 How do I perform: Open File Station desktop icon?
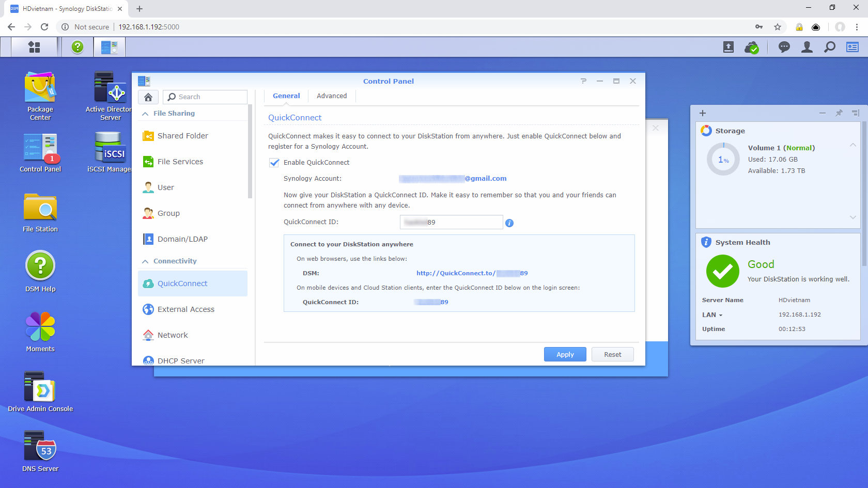[40, 213]
